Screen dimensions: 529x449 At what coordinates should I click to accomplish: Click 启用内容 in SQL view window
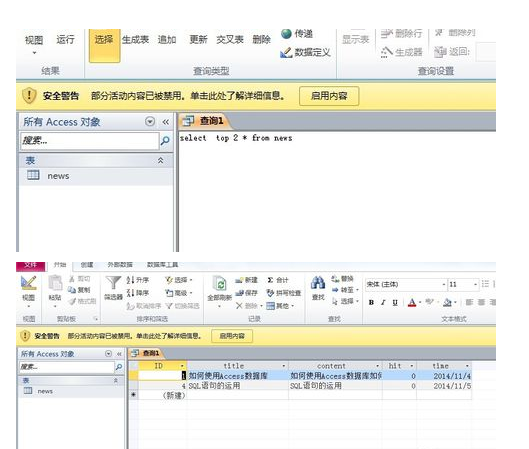[x=329, y=96]
